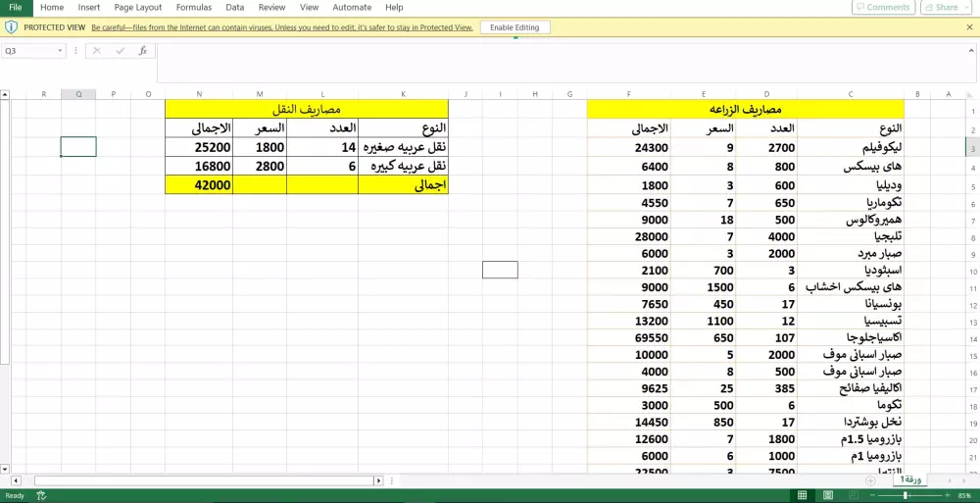The height and width of the screenshot is (503, 980).
Task: Click the yellow مصاريف النقل title cell
Action: click(x=307, y=109)
